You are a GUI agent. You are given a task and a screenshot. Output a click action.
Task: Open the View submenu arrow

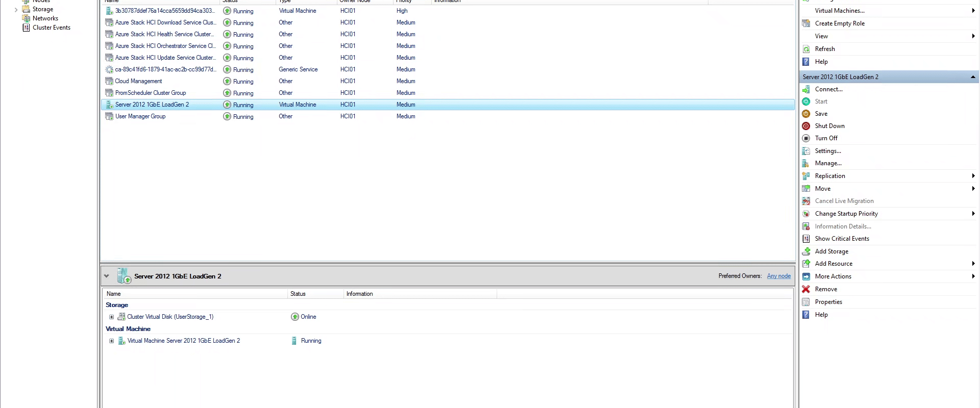973,36
